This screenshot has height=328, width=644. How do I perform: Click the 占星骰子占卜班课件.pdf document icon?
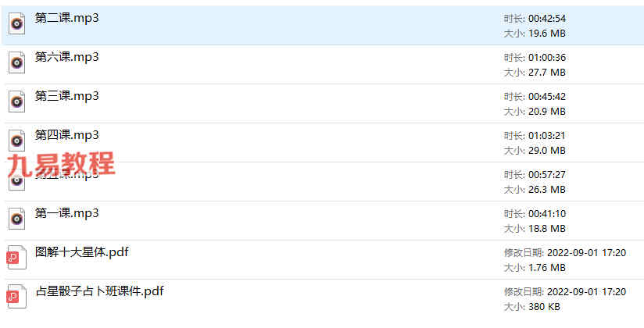tap(17, 297)
